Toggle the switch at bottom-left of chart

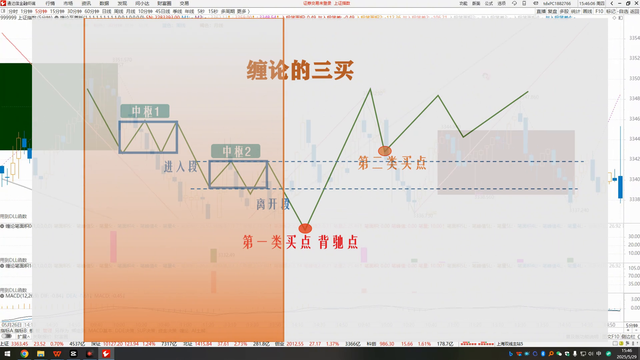(x=7, y=336)
